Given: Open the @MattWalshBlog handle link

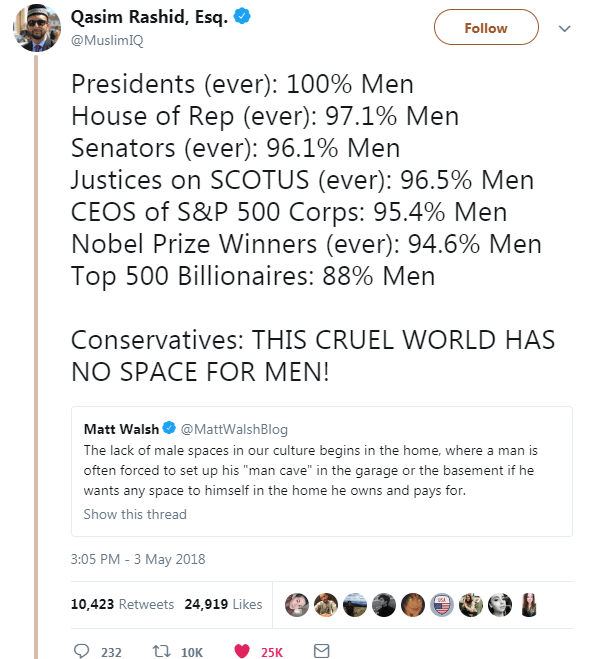Looking at the screenshot, I should [234, 429].
